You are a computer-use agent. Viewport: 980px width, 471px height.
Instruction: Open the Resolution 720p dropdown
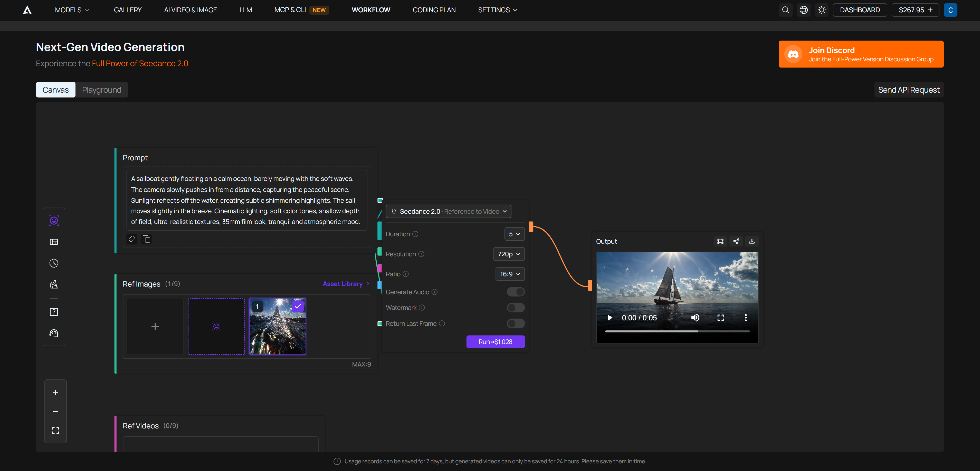pos(509,254)
